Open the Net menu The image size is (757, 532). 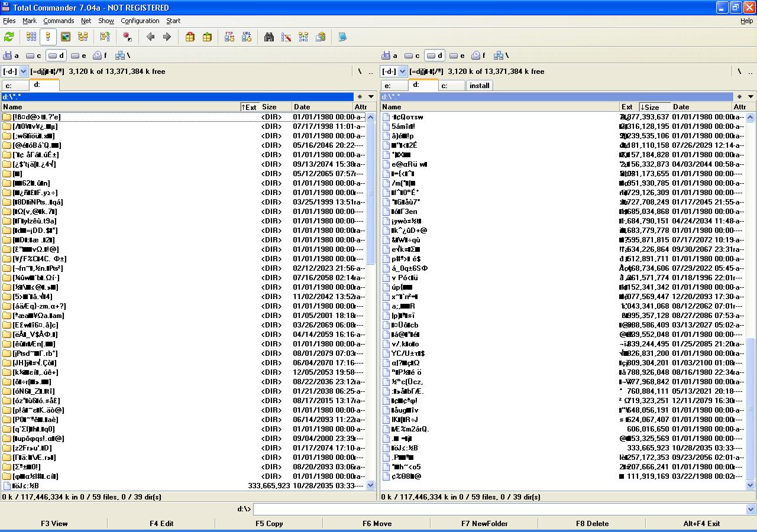[x=86, y=21]
